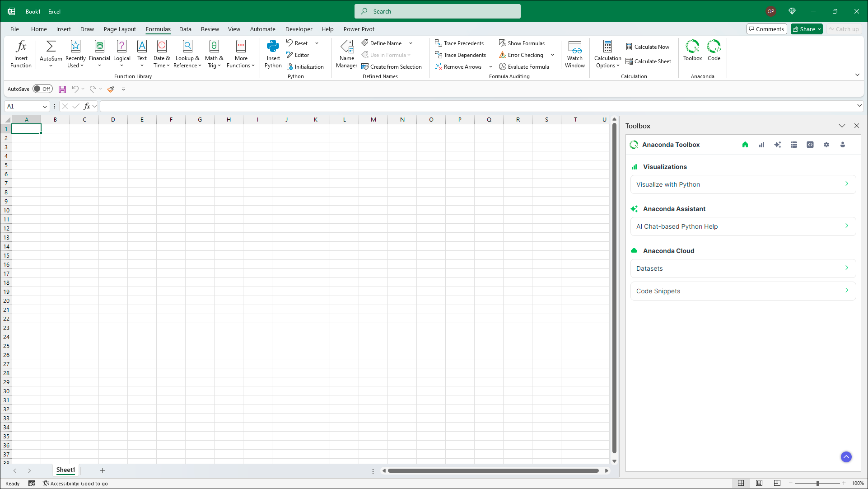Open Lookup & Reference functions
This screenshot has width=868, height=489.
click(x=187, y=54)
